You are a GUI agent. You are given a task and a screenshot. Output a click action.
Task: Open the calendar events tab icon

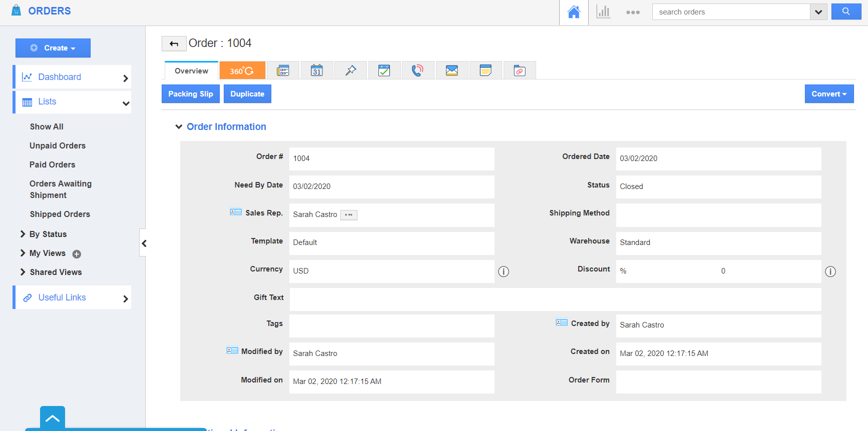(x=317, y=70)
